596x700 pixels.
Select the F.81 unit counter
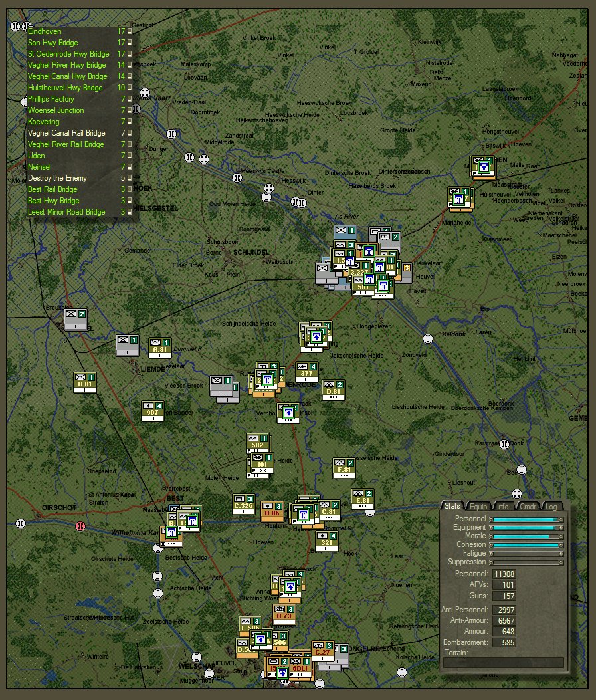coord(344,468)
